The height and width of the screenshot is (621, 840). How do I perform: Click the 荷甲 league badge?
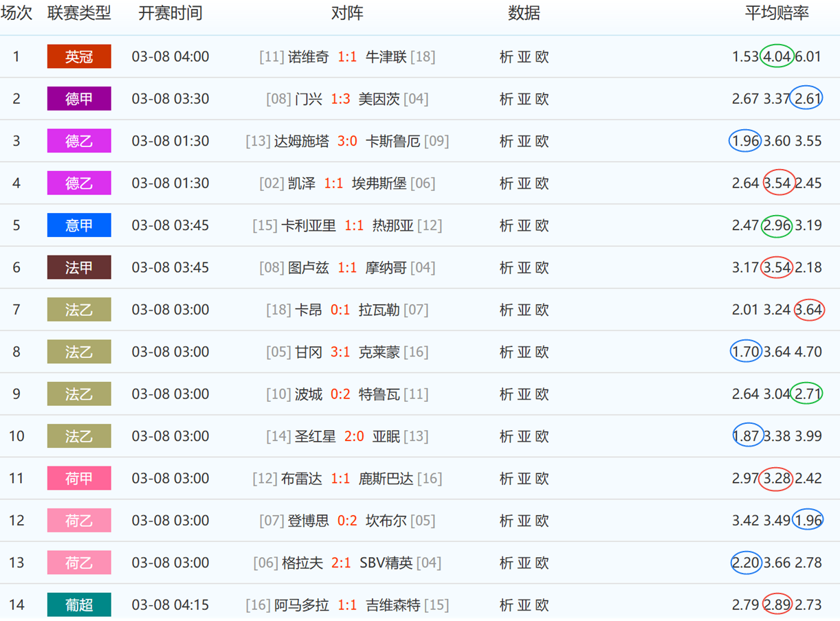coord(79,478)
